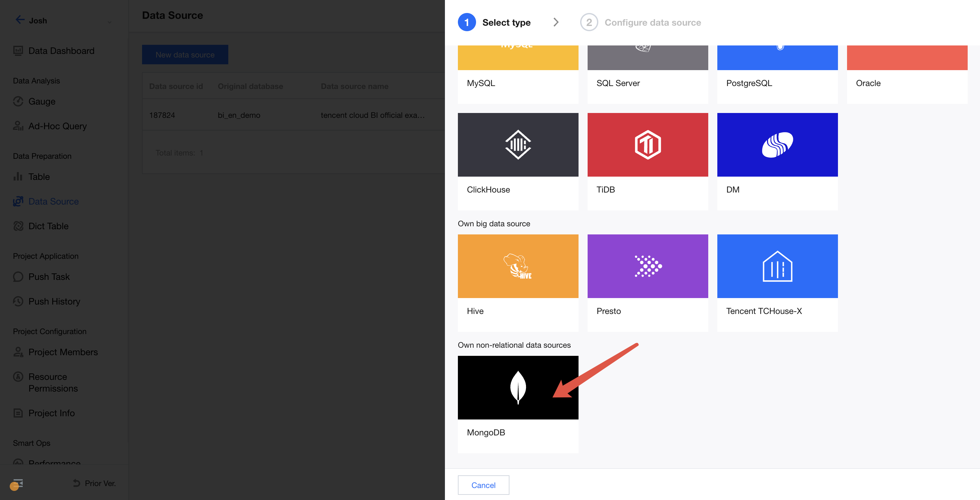This screenshot has width=980, height=500.
Task: Open Data Dashboard from the sidebar
Action: coord(61,51)
